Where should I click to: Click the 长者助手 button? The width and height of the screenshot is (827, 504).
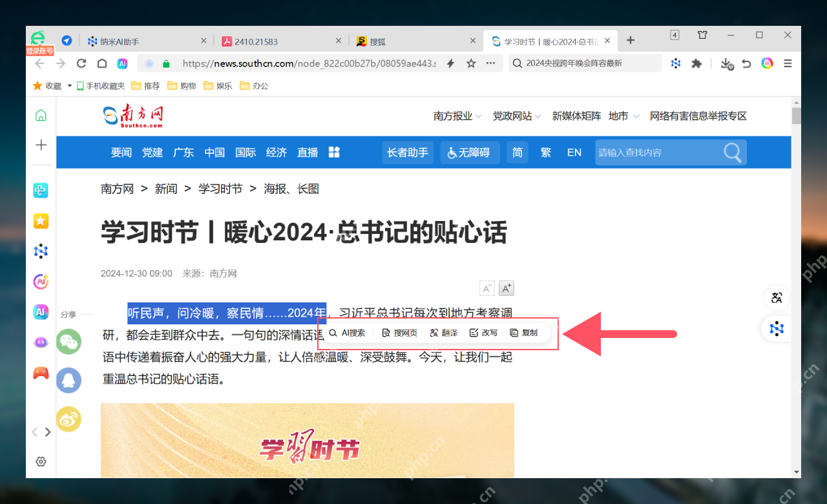tap(408, 152)
